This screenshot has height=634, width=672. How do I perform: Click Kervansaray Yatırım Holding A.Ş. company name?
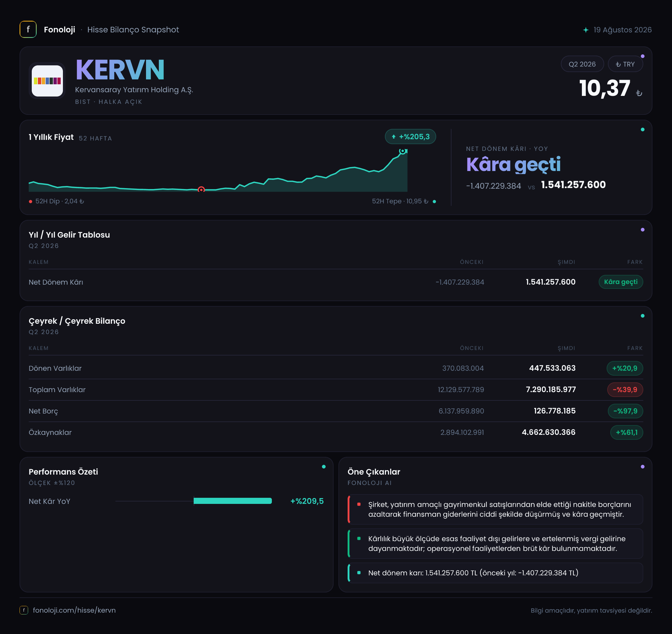coord(134,90)
